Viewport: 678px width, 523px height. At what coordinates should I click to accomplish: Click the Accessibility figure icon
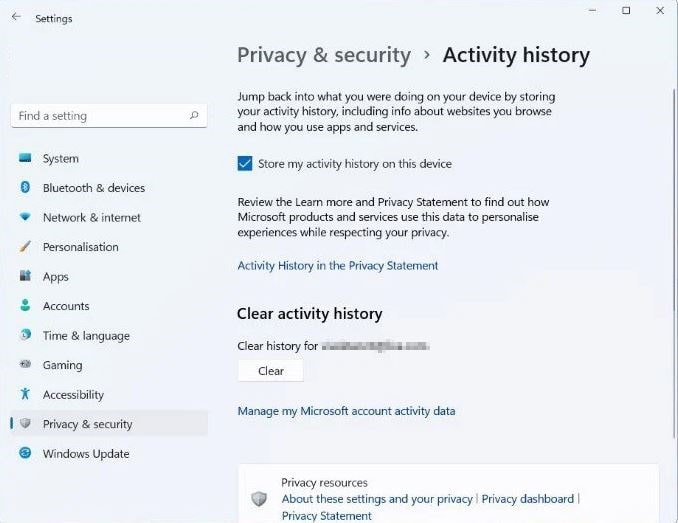pos(25,395)
